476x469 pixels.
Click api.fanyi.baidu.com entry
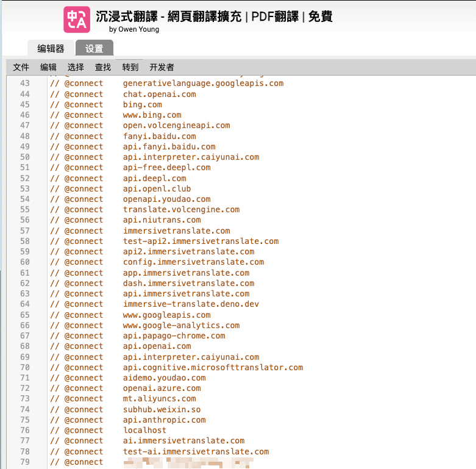pyautogui.click(x=169, y=147)
